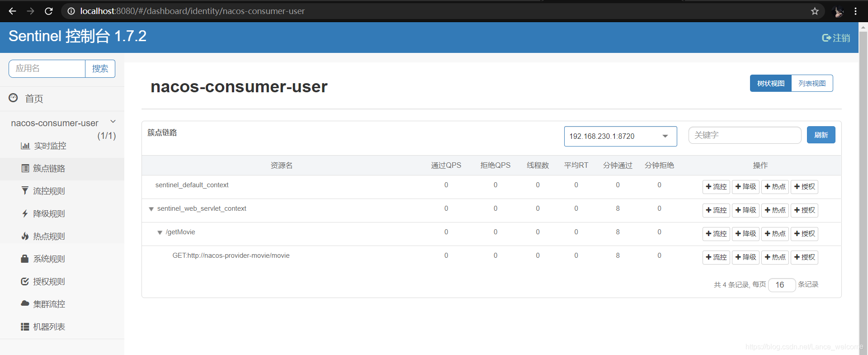
Task: Collapse the nacos-consumer-user app chevron
Action: [x=113, y=121]
